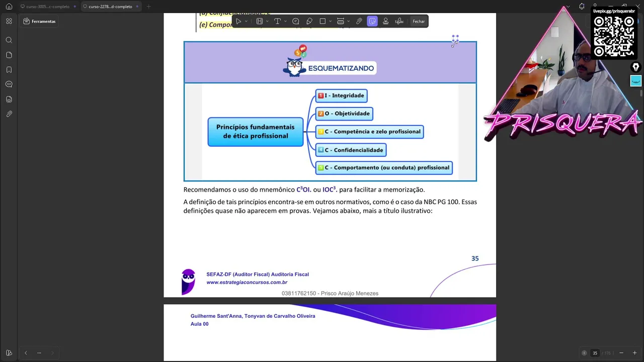Go to the Home screen icon
This screenshot has height=362, width=644.
(9, 7)
